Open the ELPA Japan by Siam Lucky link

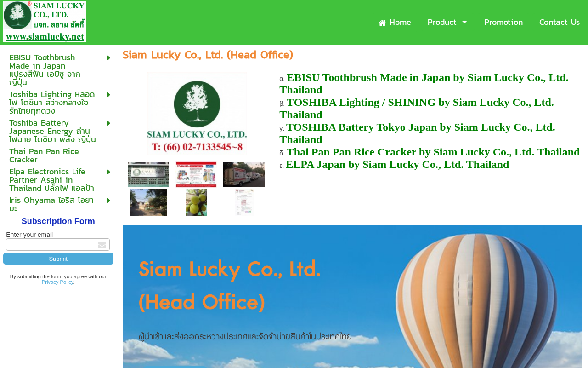pos(397,164)
